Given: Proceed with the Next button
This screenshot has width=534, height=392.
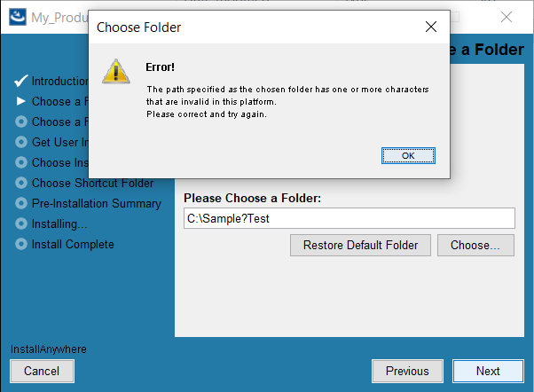Looking at the screenshot, I should click(x=488, y=371).
